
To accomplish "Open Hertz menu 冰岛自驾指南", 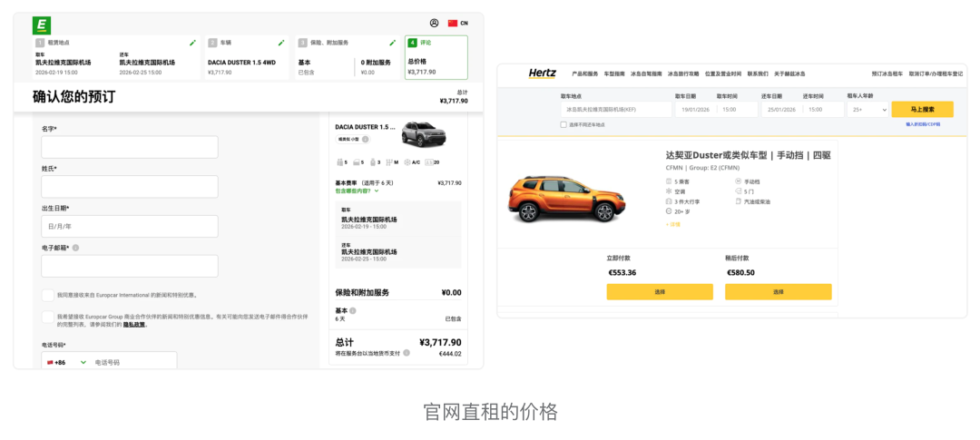I will coord(646,73).
